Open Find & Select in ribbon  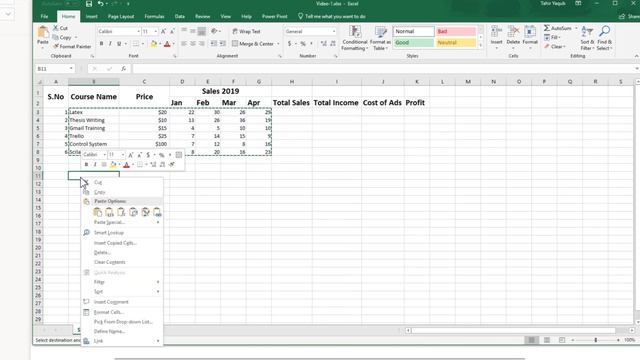coord(604,38)
